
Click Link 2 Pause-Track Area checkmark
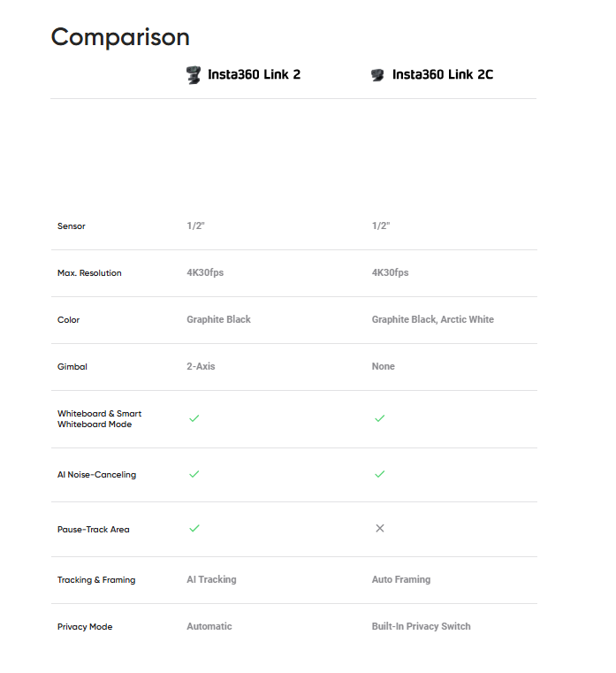pos(194,528)
